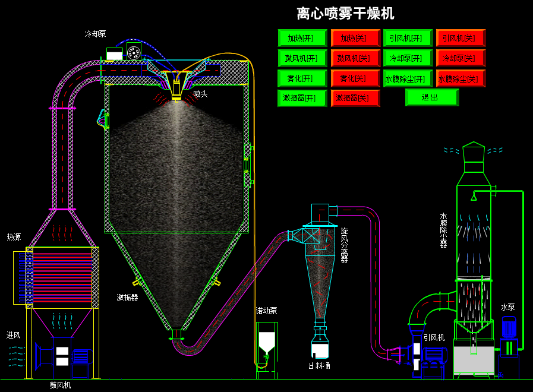Enable atomization with 雾化[开]
The height and width of the screenshot is (392, 533).
coord(302,78)
